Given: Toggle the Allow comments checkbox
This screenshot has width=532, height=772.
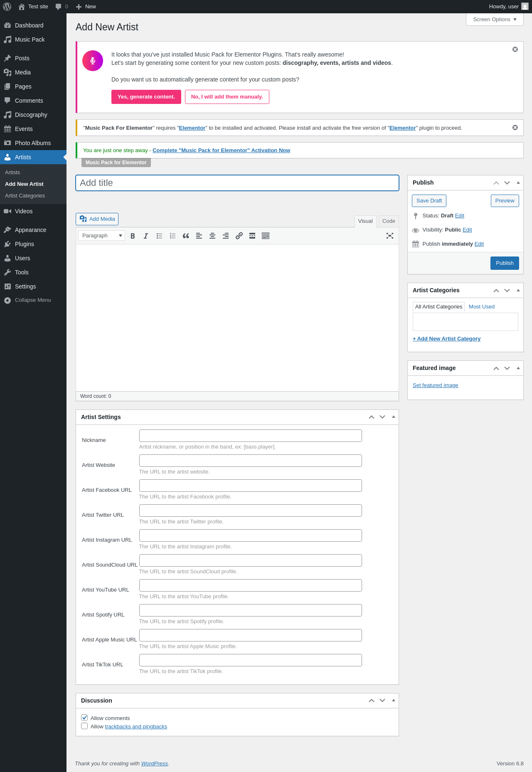Looking at the screenshot, I should coord(84,718).
